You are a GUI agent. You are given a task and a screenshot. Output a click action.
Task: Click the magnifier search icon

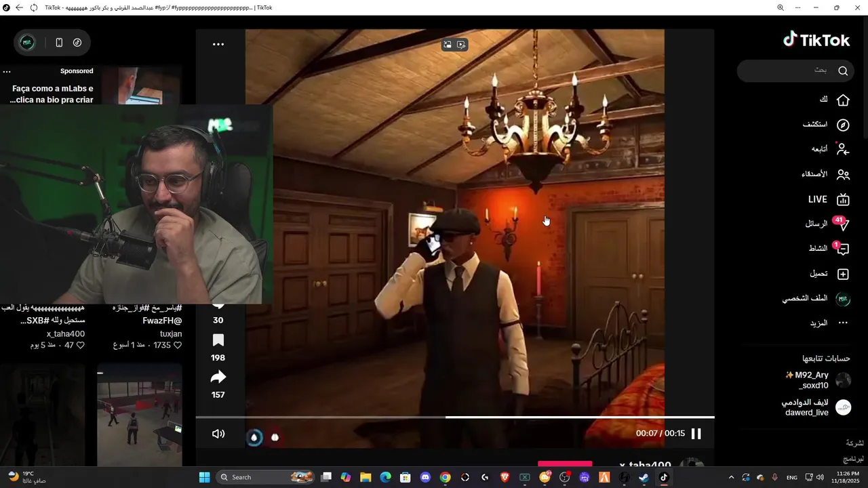(843, 70)
